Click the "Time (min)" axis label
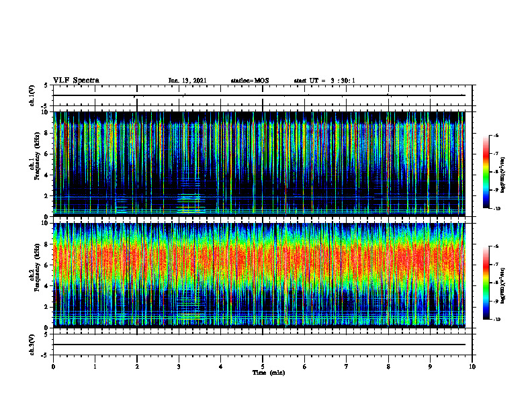 (x=269, y=373)
